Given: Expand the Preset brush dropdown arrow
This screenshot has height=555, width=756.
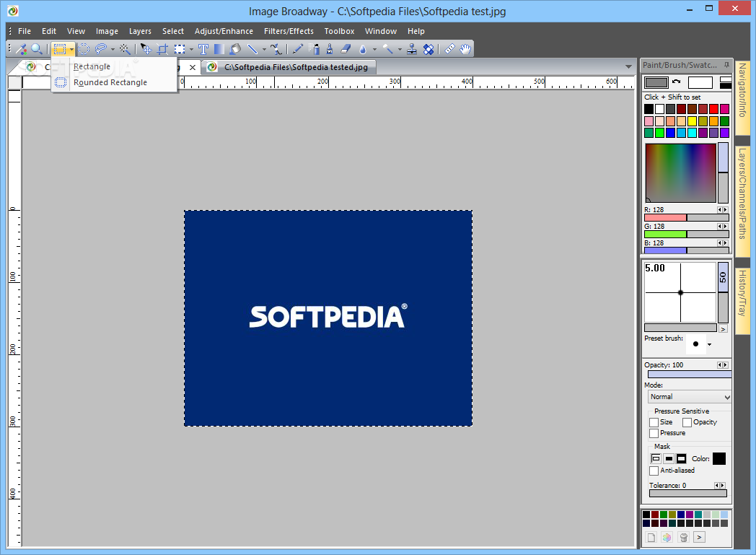Looking at the screenshot, I should tap(709, 344).
